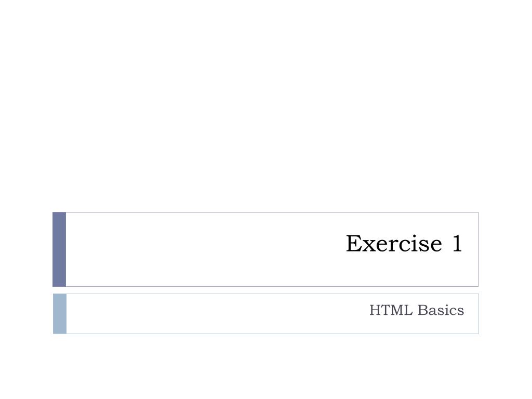Click the final "s" in "Basics"
The image size is (532, 399).
click(460, 312)
